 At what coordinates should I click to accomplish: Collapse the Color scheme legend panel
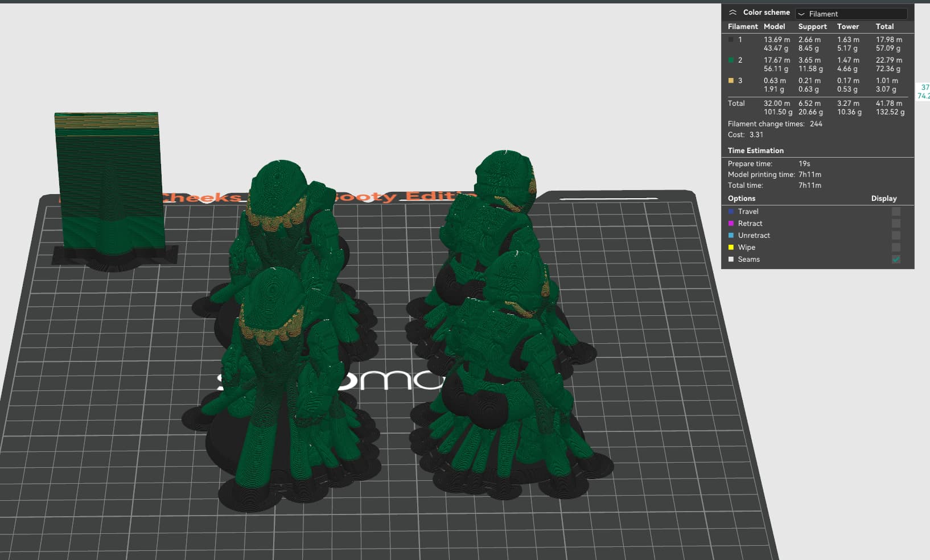[x=733, y=13]
